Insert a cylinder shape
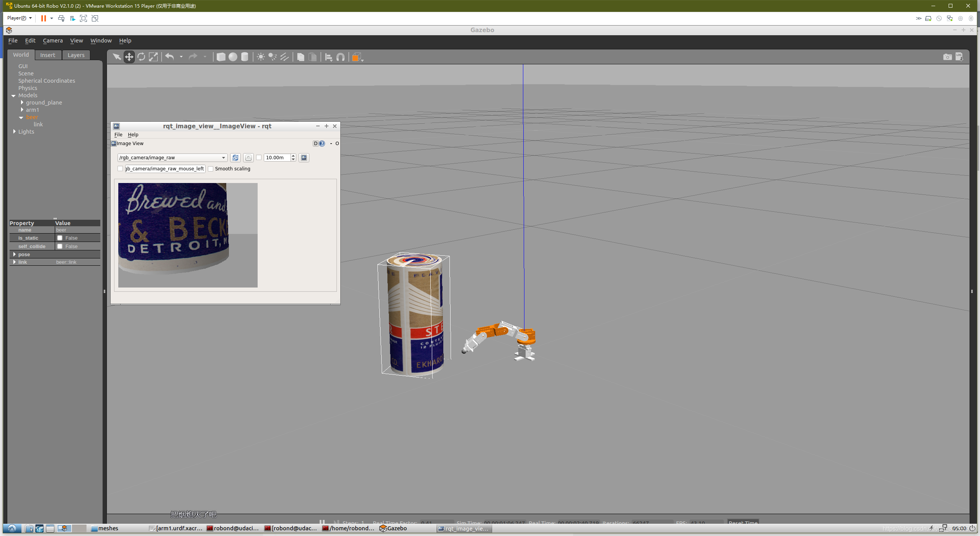Image resolution: width=980 pixels, height=536 pixels. click(245, 57)
